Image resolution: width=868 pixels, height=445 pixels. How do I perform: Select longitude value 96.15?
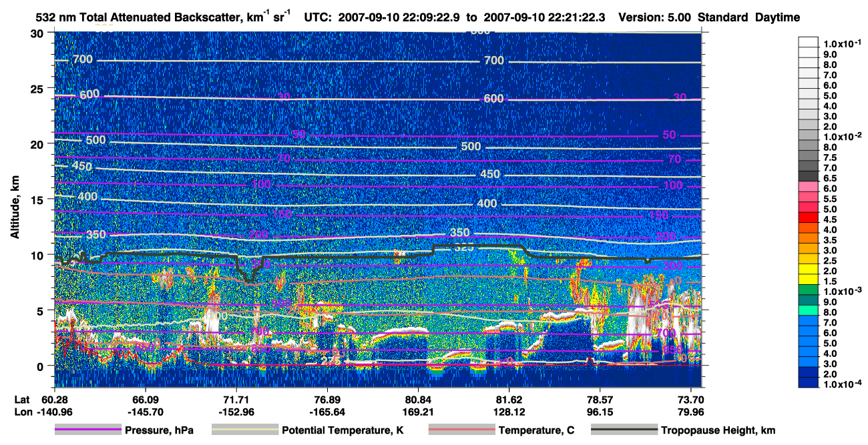click(600, 412)
